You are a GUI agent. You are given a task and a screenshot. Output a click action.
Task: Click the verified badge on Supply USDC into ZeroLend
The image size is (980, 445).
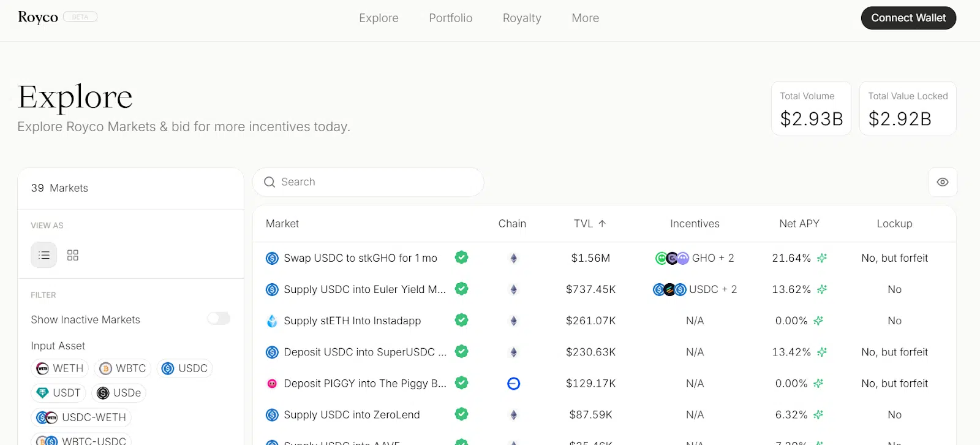click(x=462, y=414)
